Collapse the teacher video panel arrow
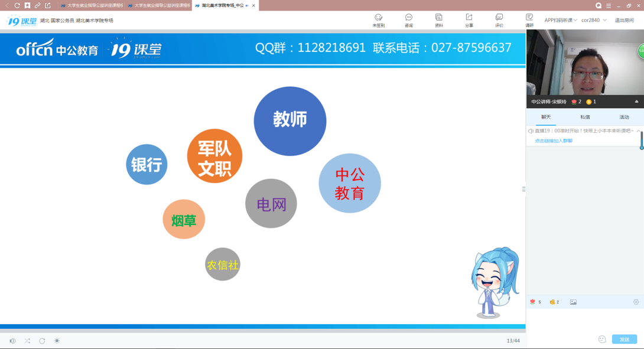The height and width of the screenshot is (349, 644). (x=636, y=102)
